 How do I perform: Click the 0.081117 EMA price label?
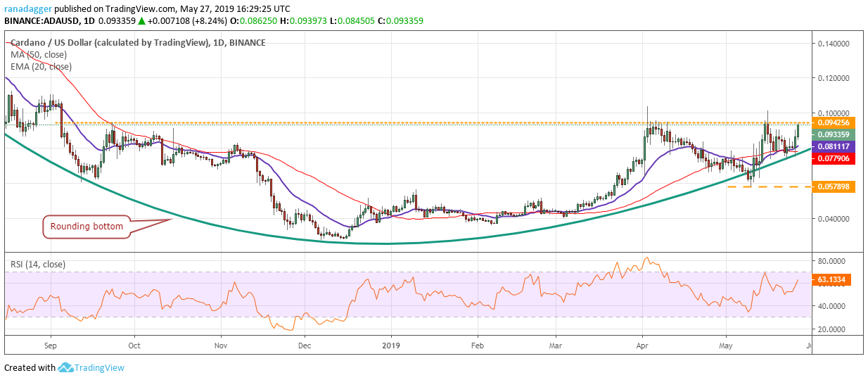[834, 146]
